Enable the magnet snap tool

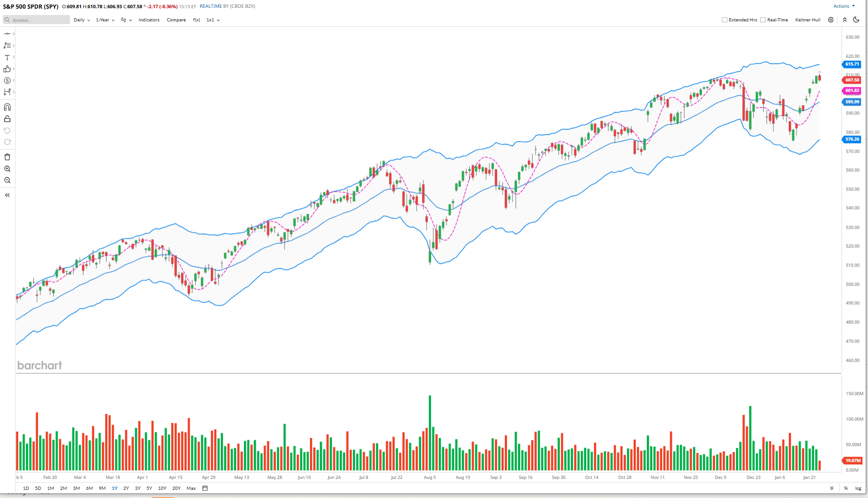tap(7, 107)
